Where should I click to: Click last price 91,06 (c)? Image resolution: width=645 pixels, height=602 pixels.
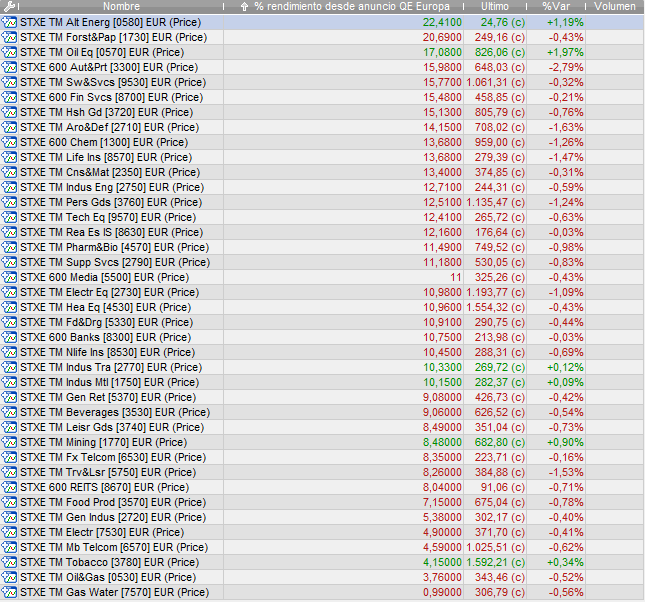pos(503,488)
